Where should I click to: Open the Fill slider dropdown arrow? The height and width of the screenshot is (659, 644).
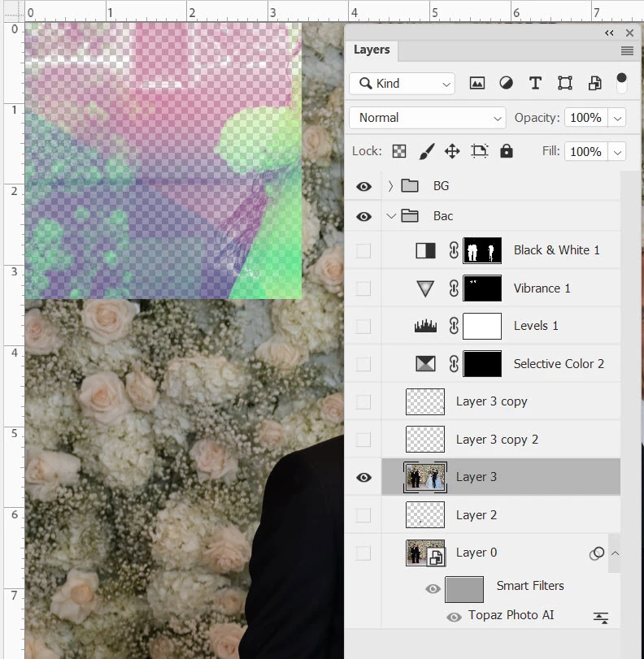[x=617, y=152]
